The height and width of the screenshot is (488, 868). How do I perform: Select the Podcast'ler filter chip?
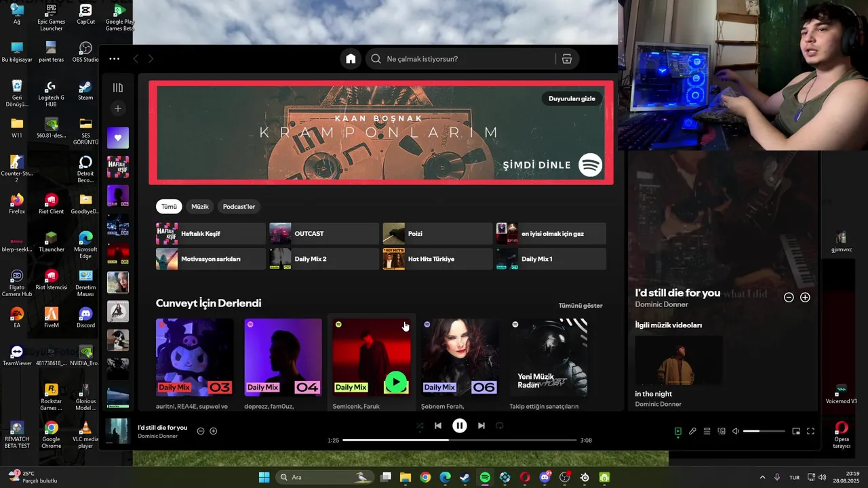(x=239, y=207)
